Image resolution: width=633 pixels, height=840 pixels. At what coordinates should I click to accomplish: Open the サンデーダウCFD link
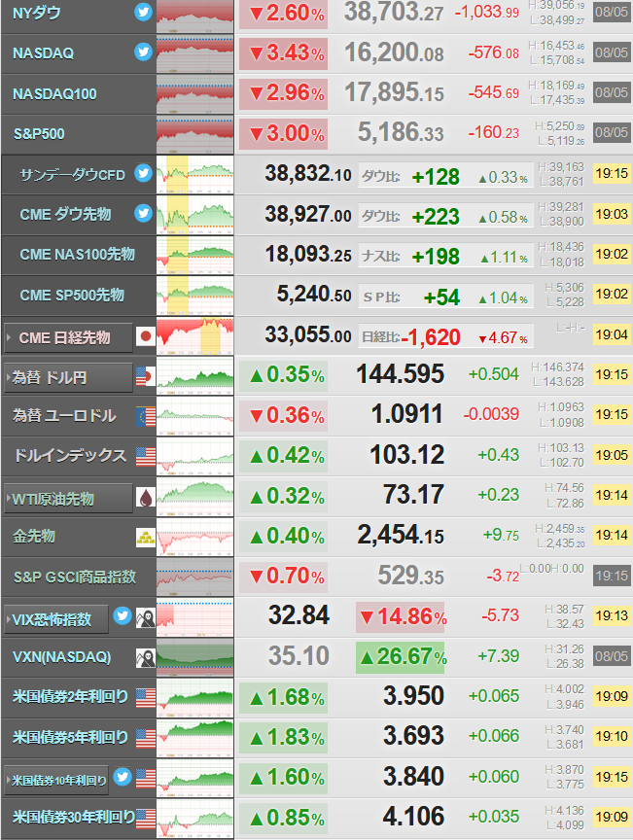pyautogui.click(x=72, y=175)
